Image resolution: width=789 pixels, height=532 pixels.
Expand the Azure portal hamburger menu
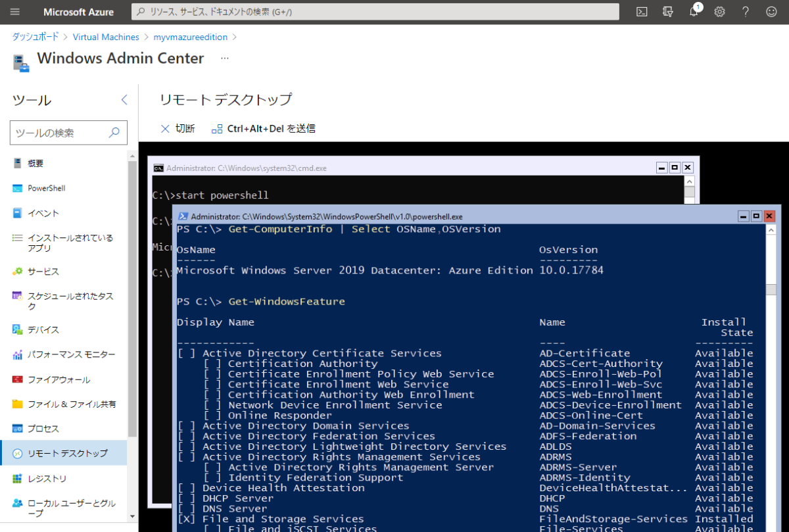pyautogui.click(x=14, y=11)
